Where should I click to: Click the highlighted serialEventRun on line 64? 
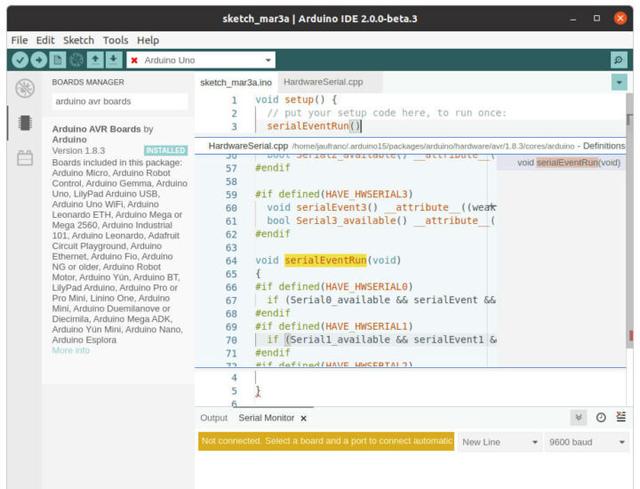pos(325,260)
